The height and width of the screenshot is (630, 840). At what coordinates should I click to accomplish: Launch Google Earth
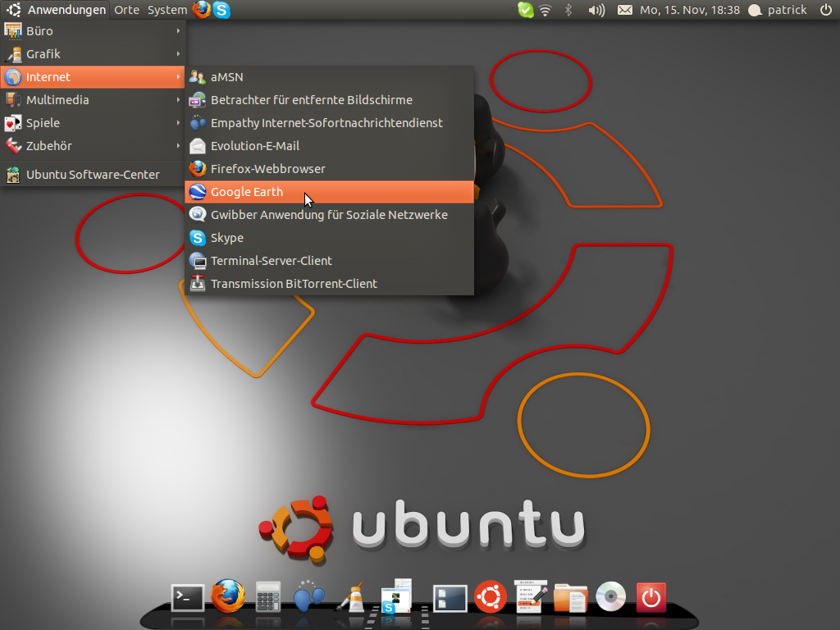click(330, 192)
